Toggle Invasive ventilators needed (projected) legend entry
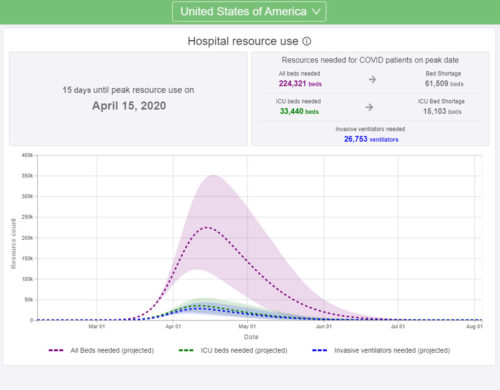 click(381, 351)
